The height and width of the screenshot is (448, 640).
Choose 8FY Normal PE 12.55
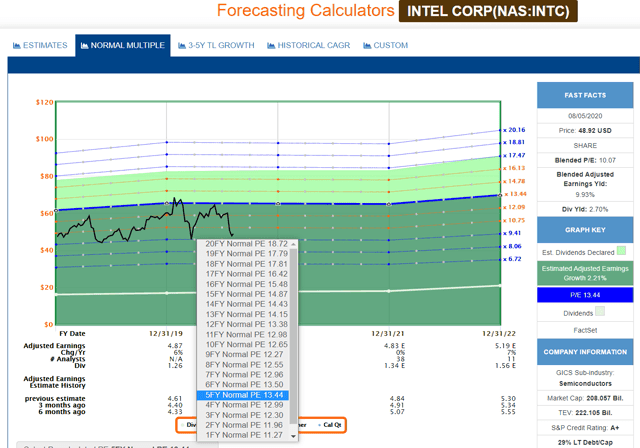[244, 365]
